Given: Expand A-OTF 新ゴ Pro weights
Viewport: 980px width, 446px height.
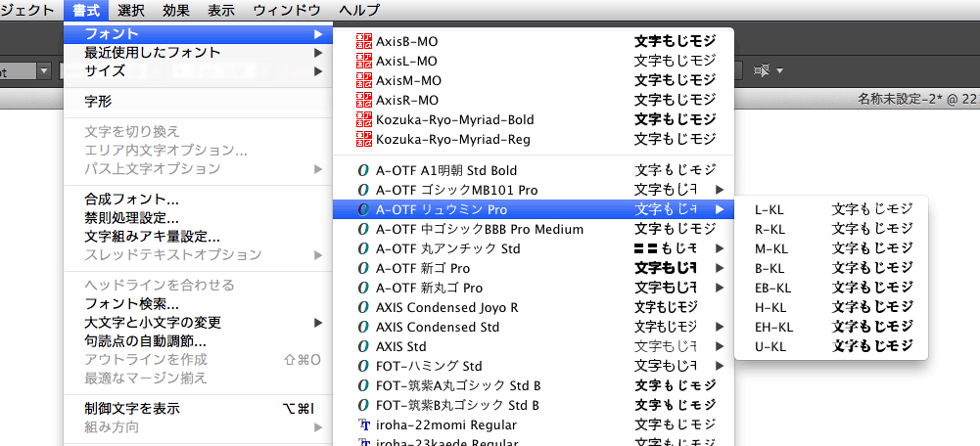Looking at the screenshot, I should pyautogui.click(x=534, y=269).
